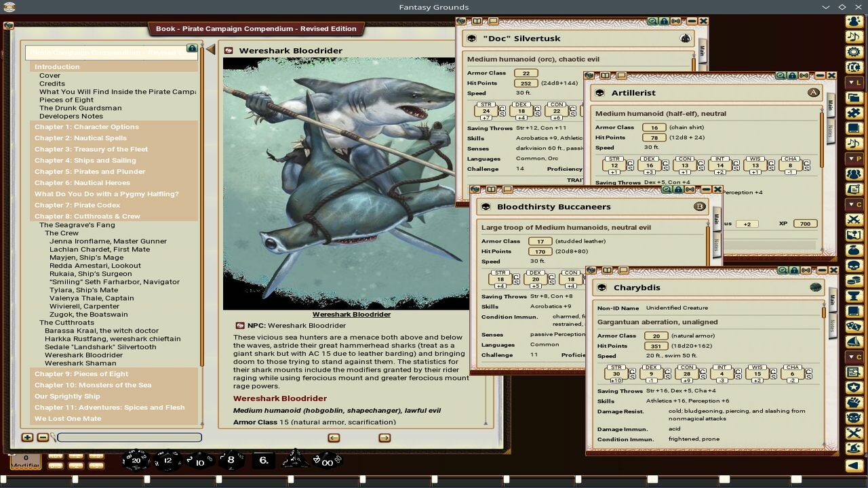Toggle the padlock on Bloodthirsty Buccaneers window
868x488 pixels.
(678, 190)
